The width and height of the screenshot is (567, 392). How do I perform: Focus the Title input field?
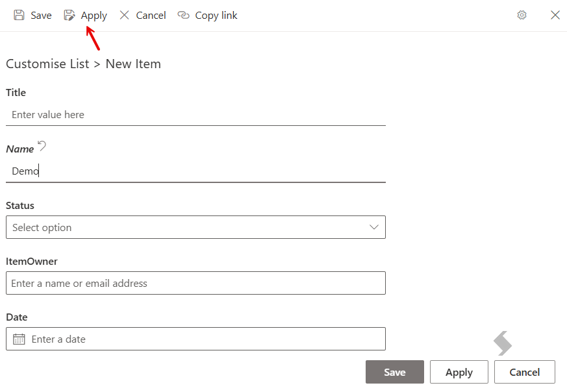tap(195, 115)
